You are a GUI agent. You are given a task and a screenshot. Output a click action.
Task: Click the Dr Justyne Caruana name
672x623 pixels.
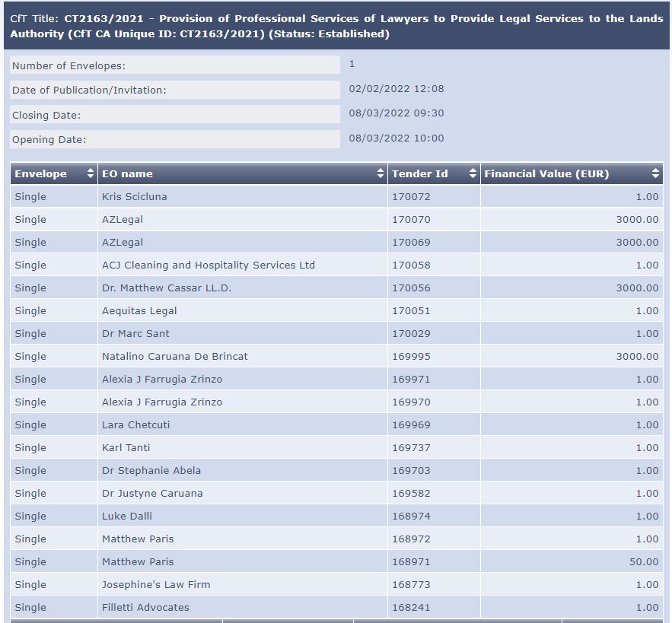pos(152,493)
